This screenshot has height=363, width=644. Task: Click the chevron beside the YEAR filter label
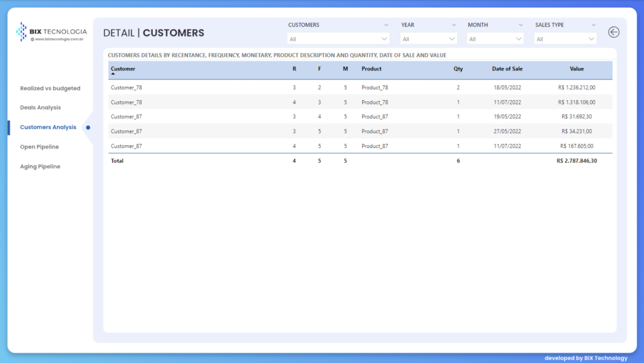click(x=453, y=25)
